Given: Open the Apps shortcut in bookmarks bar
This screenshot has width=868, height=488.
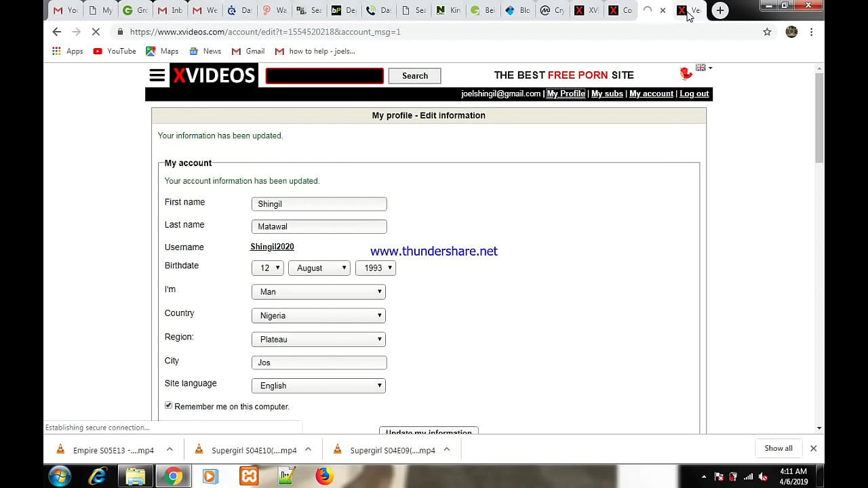Looking at the screenshot, I should [x=68, y=52].
